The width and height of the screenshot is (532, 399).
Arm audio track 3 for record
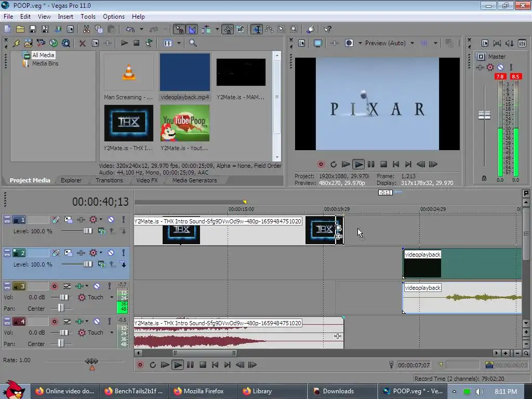54,286
